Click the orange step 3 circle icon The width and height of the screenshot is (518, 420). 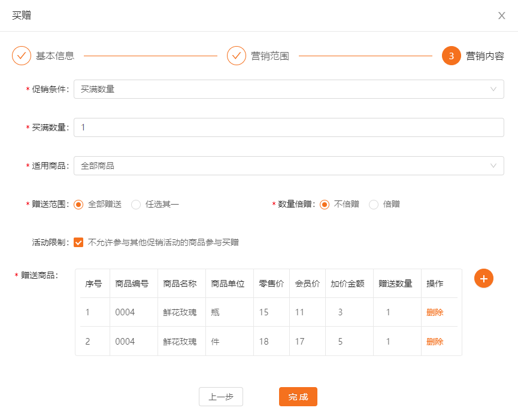click(451, 56)
